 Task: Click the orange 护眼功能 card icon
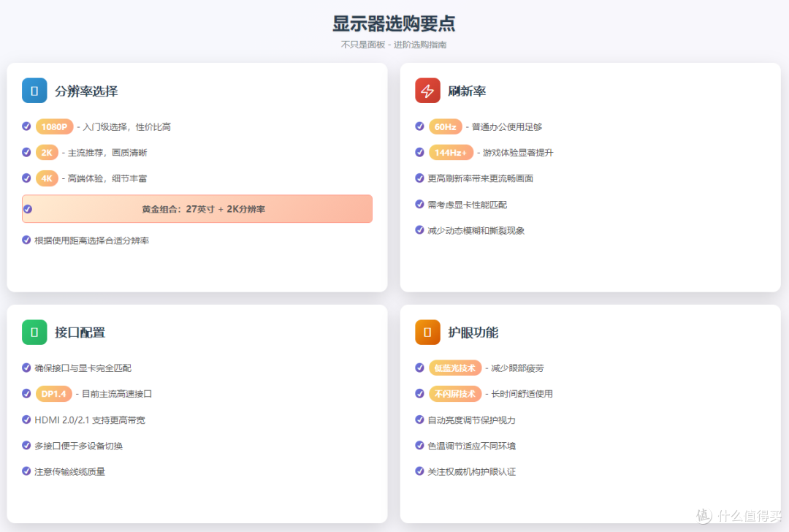[427, 332]
